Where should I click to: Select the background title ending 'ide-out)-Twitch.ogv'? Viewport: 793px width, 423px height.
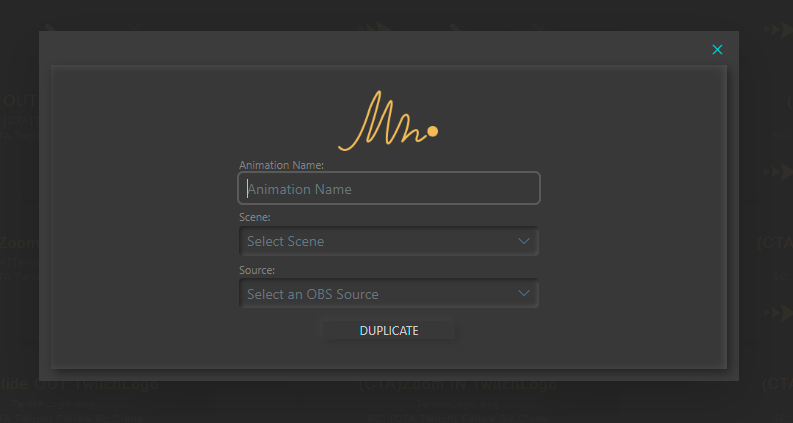tap(80, 384)
